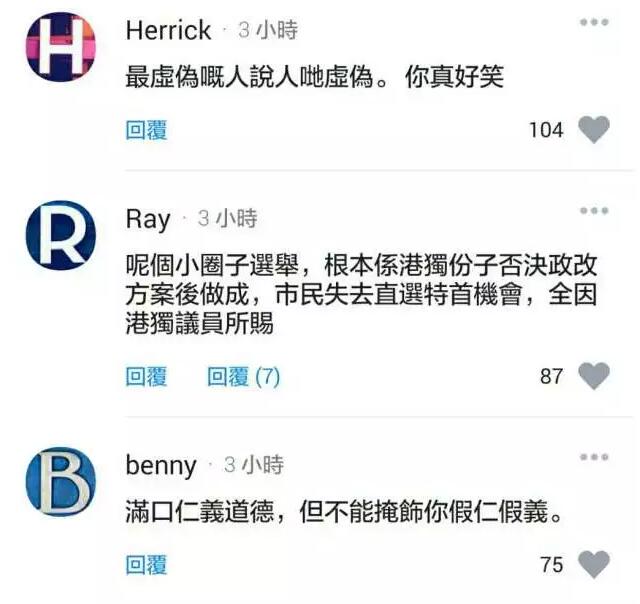Select Ray's comment text about 小圈子選舉
This screenshot has height=604, width=640.
pyautogui.click(x=362, y=295)
